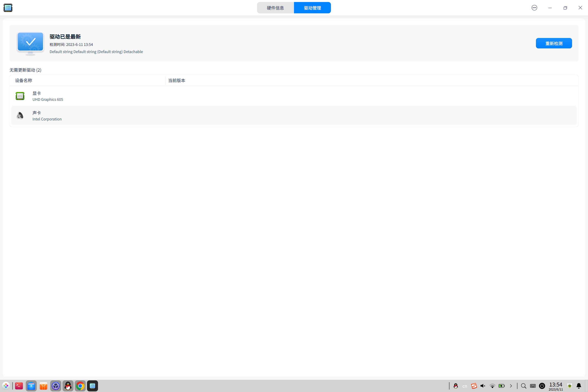
Task: Toggle the muted volume tray icon
Action: tap(483, 386)
